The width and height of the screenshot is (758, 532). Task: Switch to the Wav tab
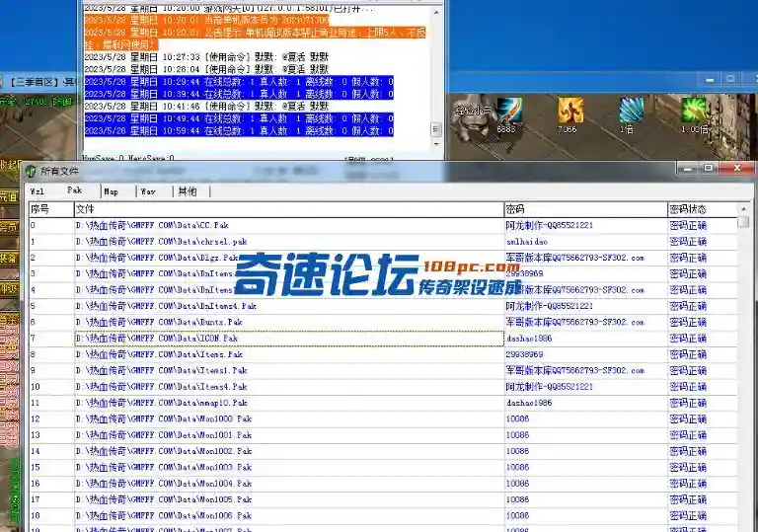click(148, 191)
